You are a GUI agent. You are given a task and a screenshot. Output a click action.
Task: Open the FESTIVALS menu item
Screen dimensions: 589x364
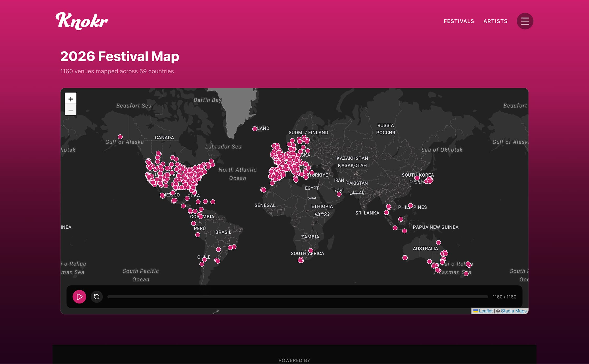(459, 21)
